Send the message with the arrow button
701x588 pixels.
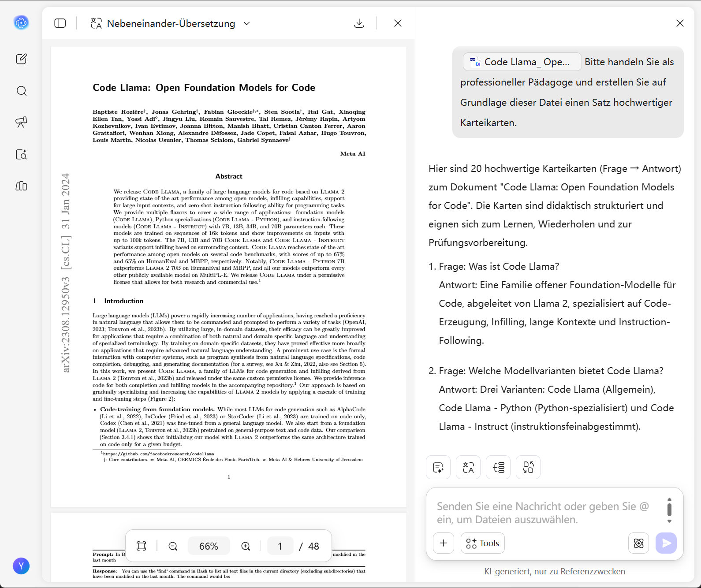(x=666, y=543)
